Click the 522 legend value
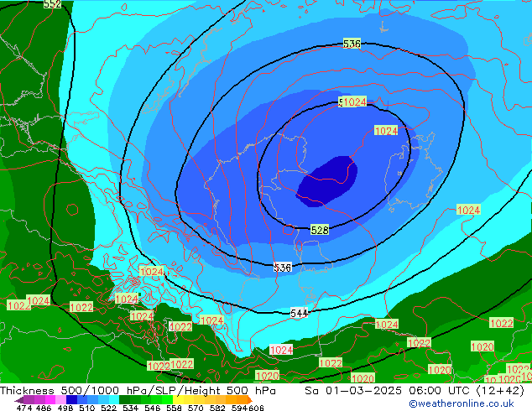Image resolution: width=532 pixels, height=411 pixels. [108, 408]
